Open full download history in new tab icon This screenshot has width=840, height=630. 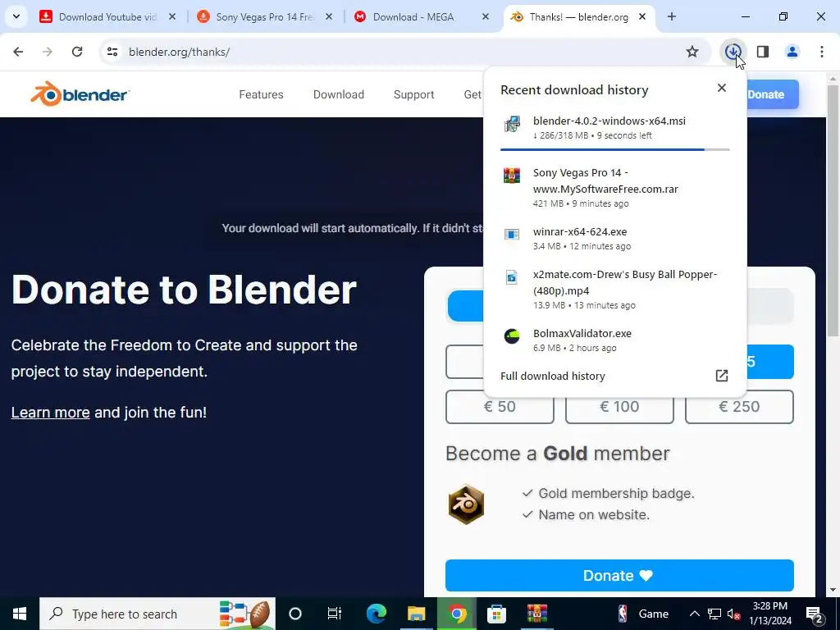[722, 376]
